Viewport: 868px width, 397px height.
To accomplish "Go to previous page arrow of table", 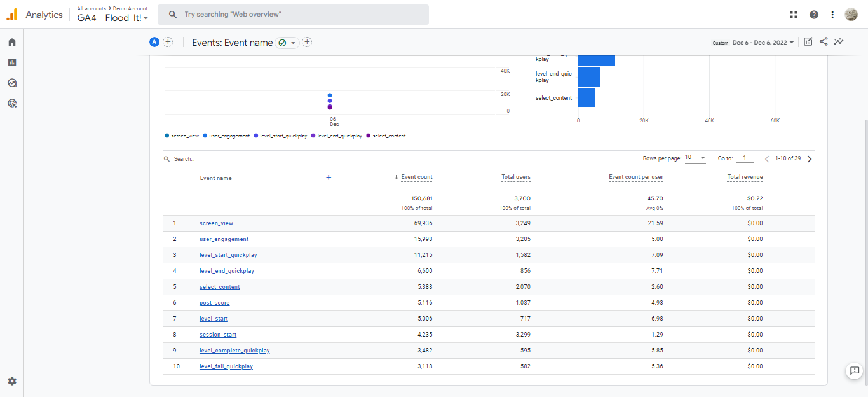I will (x=767, y=158).
